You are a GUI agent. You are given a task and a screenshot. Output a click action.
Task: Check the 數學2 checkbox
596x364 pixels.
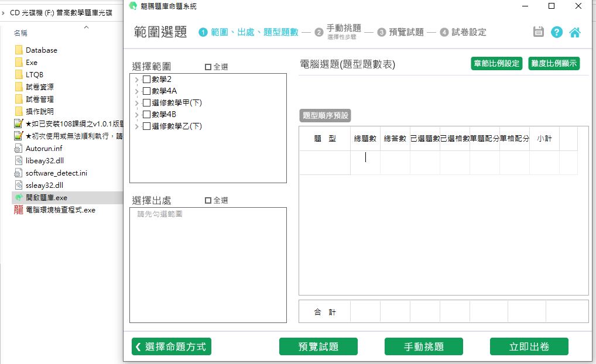146,79
